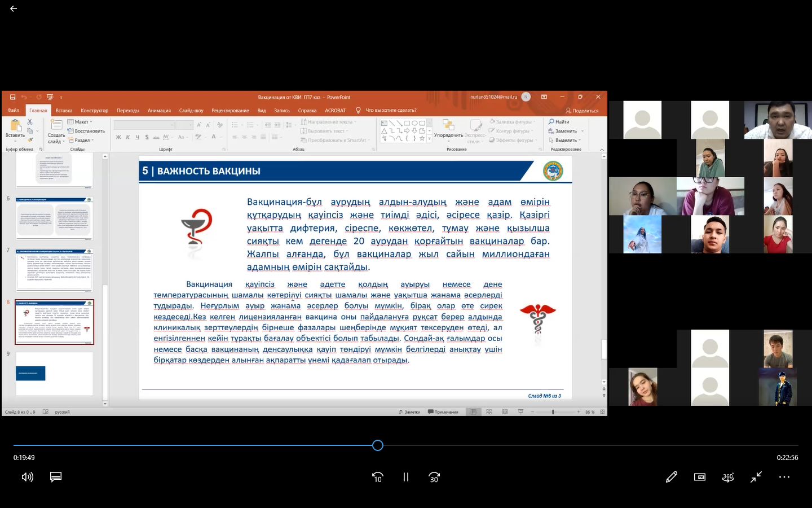Toggle bold Ж formatting
812x508 pixels.
point(118,137)
